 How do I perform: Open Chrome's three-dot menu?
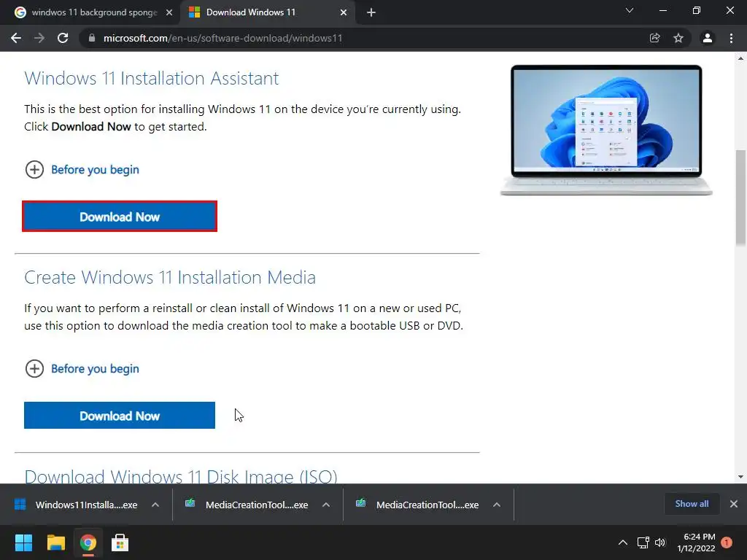click(x=731, y=38)
